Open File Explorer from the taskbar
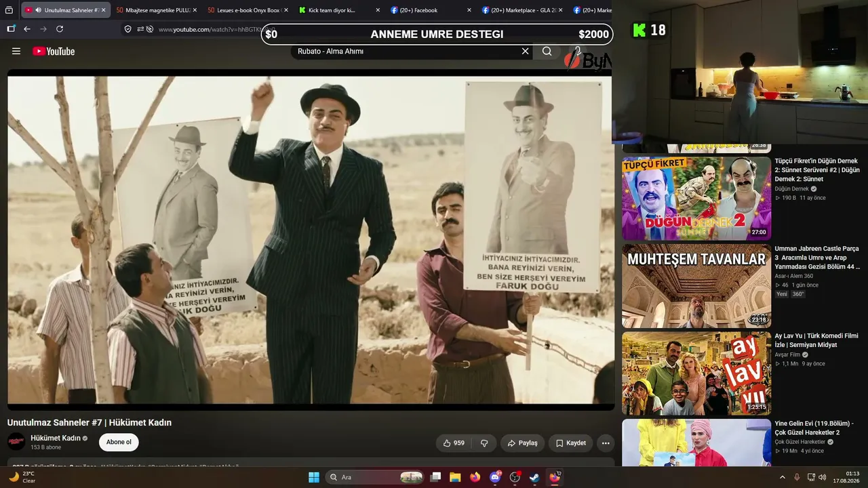Screen dimensions: 868x488 tap(455, 477)
